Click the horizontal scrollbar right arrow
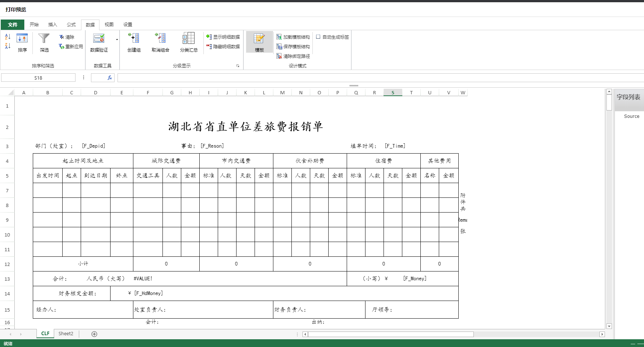The height and width of the screenshot is (347, 644). pos(602,334)
